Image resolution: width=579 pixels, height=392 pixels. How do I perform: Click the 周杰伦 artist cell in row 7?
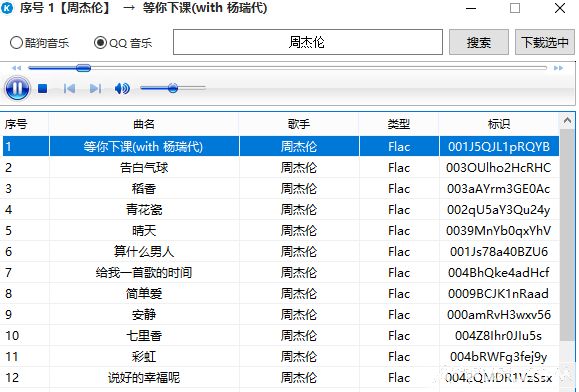click(299, 273)
